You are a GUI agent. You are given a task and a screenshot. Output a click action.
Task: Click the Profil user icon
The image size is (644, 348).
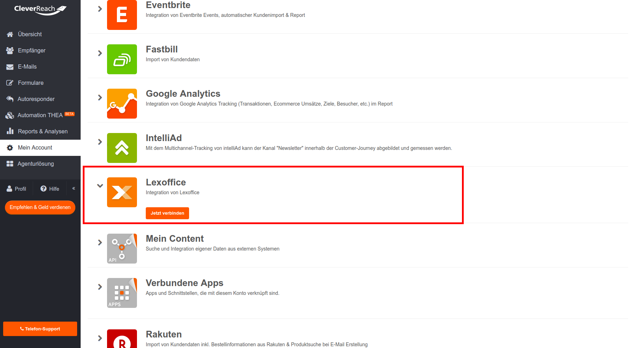click(x=10, y=189)
